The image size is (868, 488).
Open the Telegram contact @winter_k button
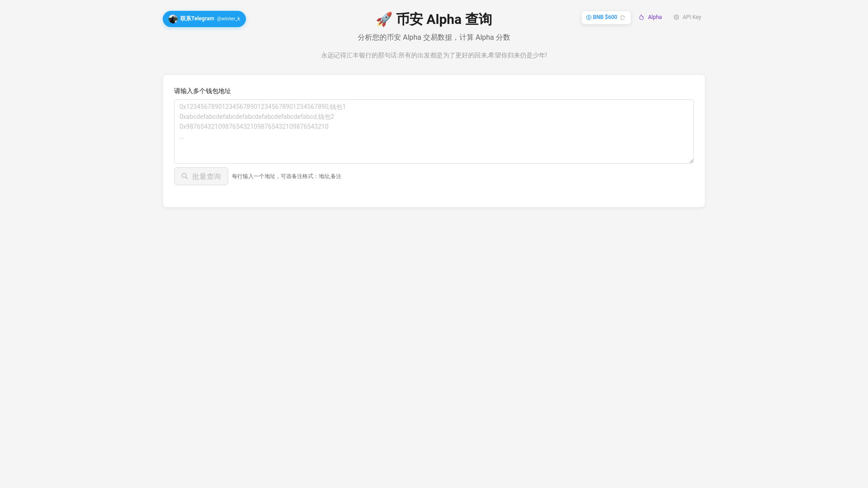204,19
